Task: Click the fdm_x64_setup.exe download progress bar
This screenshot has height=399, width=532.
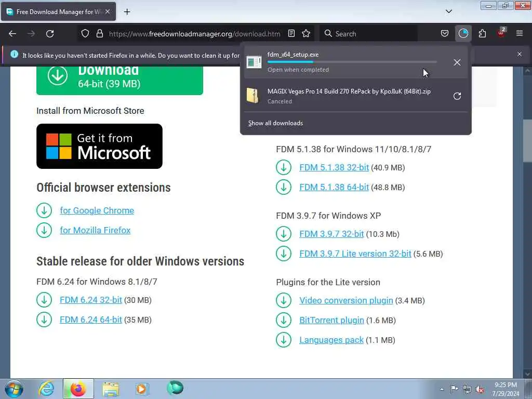Action: pyautogui.click(x=352, y=62)
